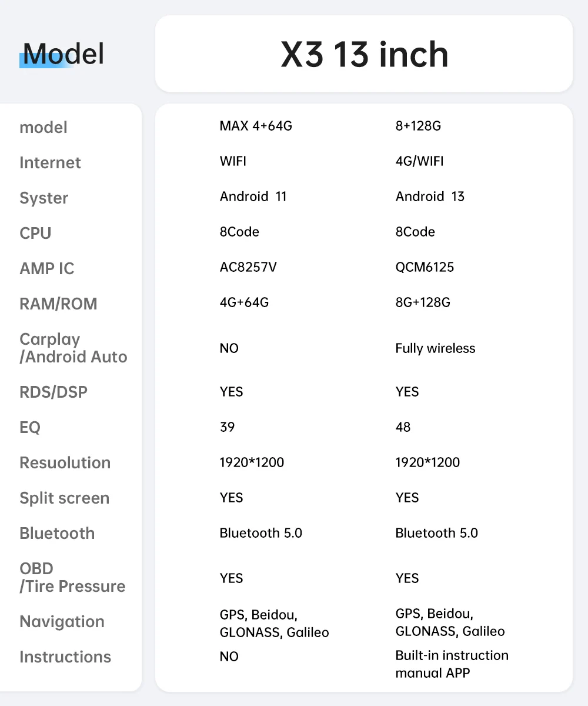The height and width of the screenshot is (706, 588).
Task: Click the 'RAM/ROM' row label
Action: coord(58,304)
